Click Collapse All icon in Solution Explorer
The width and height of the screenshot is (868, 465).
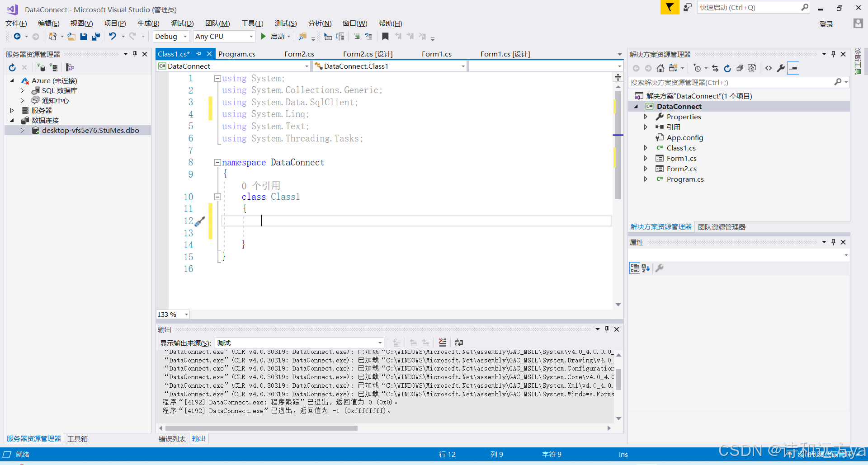[740, 68]
